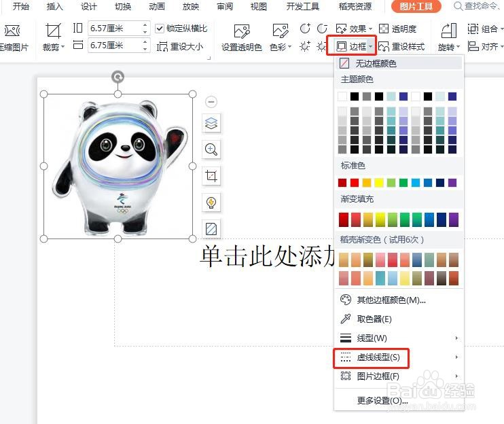Click the decrease brightness sun icon

pyautogui.click(x=321, y=47)
